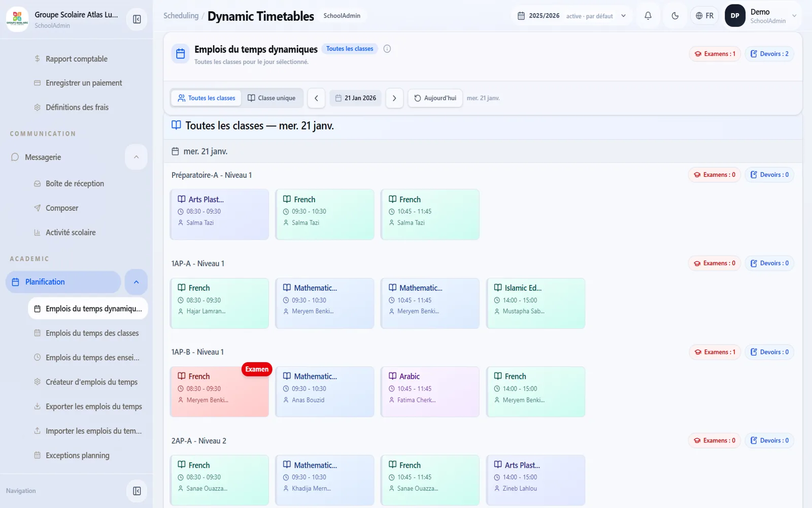Click Devoirs : 0 for 1AP-A
The width and height of the screenshot is (812, 508).
point(769,263)
